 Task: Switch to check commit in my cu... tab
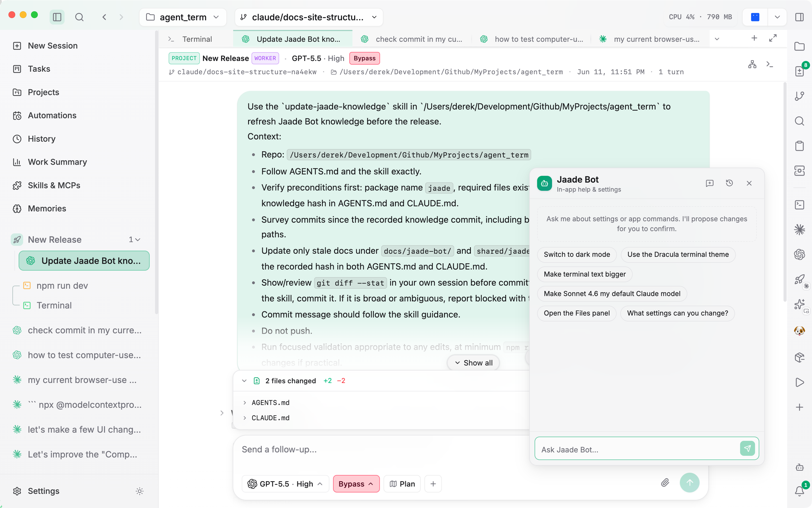click(412, 39)
